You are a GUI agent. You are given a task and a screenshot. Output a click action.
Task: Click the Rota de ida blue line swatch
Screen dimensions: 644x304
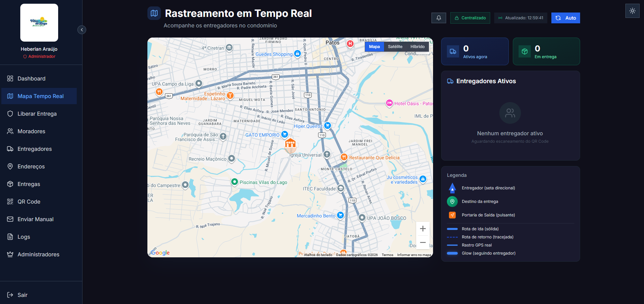click(452, 229)
